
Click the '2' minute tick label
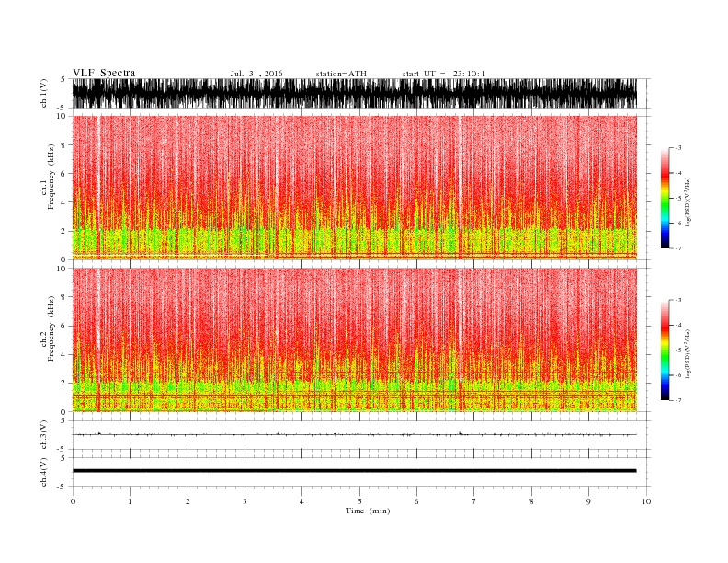pyautogui.click(x=188, y=501)
